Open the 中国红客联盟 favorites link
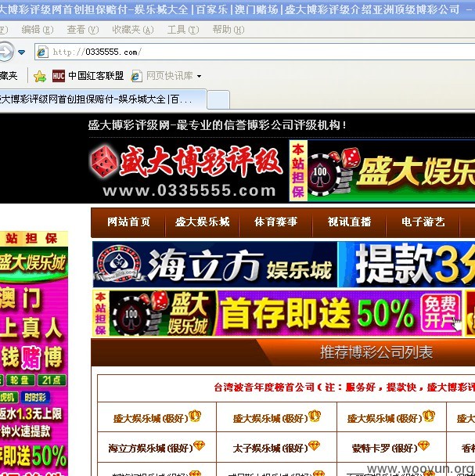The height and width of the screenshot is (476, 475). (x=96, y=76)
